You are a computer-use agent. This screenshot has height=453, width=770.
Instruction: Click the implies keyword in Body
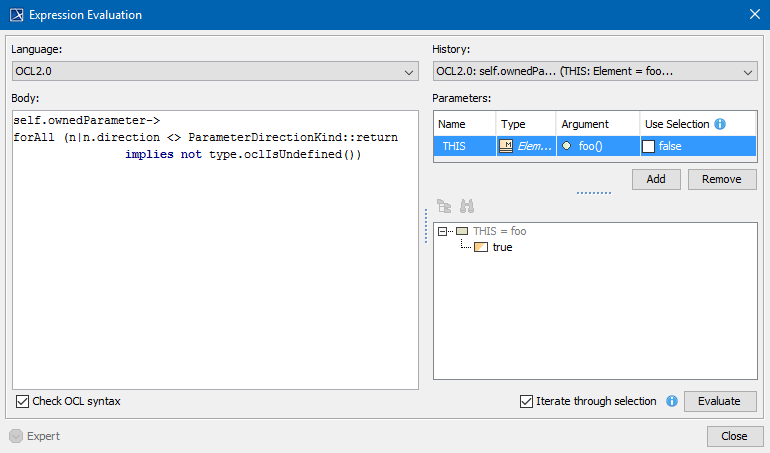[x=149, y=154]
